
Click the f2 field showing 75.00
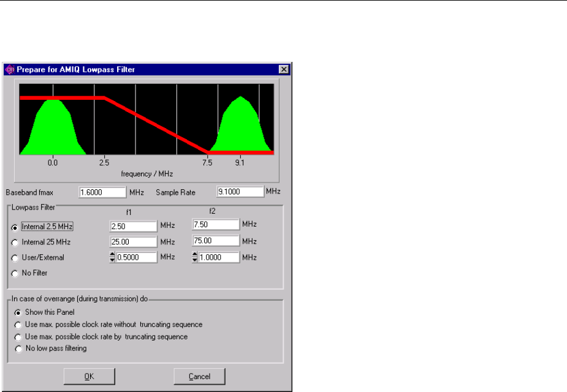coord(216,241)
